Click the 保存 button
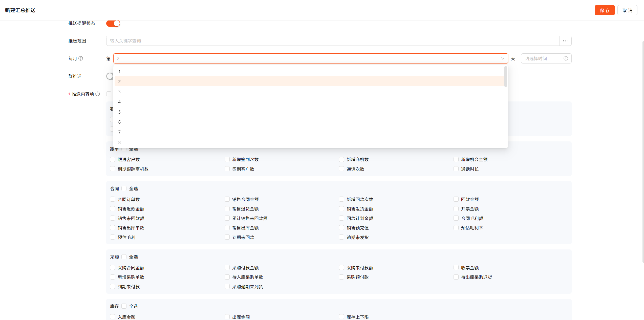Image resolution: width=644 pixels, height=320 pixels. point(605,10)
